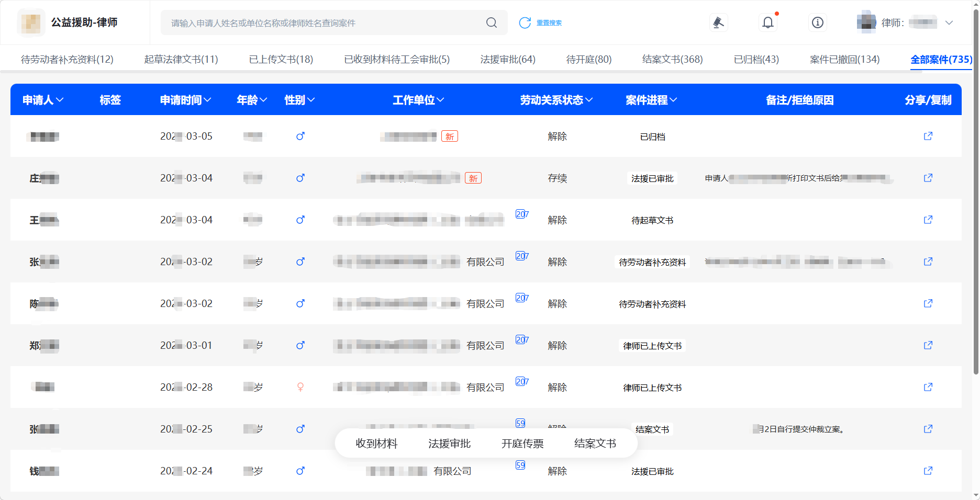The height and width of the screenshot is (500, 980).
Task: Click the reset search refresh icon
Action: click(x=525, y=22)
